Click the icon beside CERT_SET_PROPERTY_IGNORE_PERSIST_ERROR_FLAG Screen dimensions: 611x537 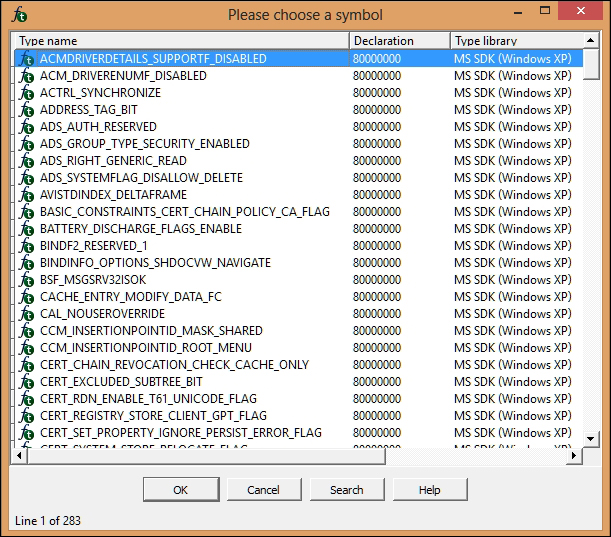27,433
